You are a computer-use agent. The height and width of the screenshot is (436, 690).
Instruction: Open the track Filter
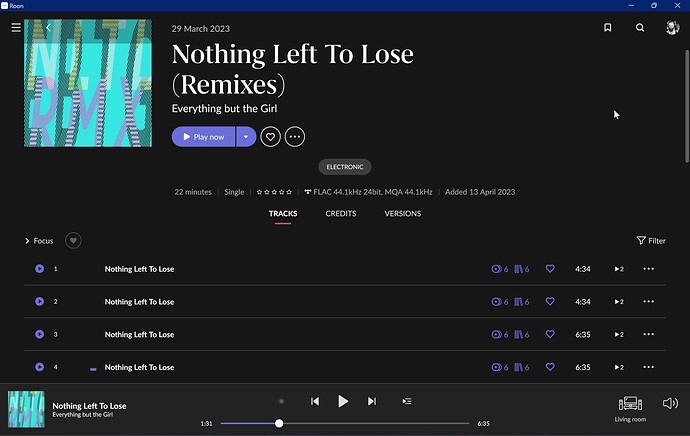pyautogui.click(x=651, y=241)
